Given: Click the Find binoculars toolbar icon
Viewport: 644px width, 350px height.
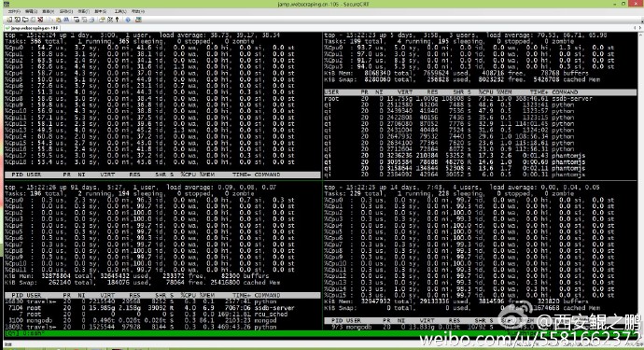Looking at the screenshot, I should pos(66,20).
